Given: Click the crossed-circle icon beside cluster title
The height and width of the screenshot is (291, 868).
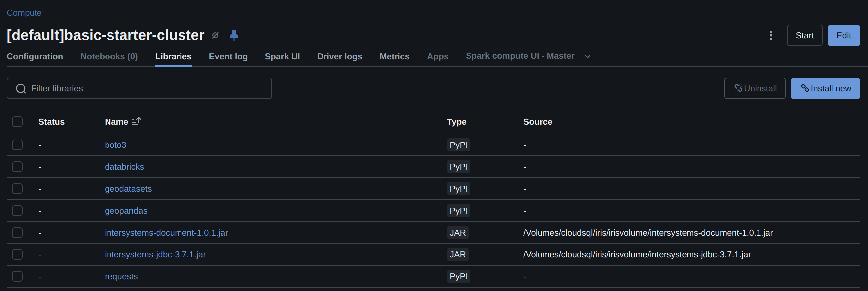Looking at the screenshot, I should (215, 35).
